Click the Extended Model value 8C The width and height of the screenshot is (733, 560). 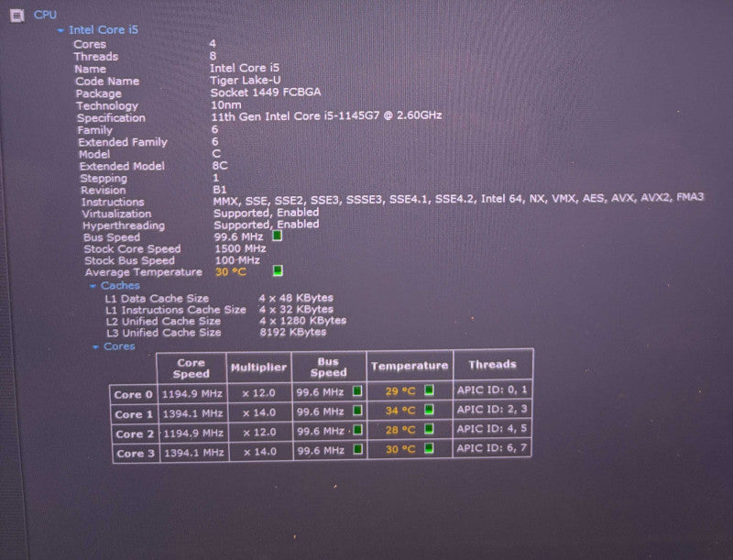click(x=220, y=166)
